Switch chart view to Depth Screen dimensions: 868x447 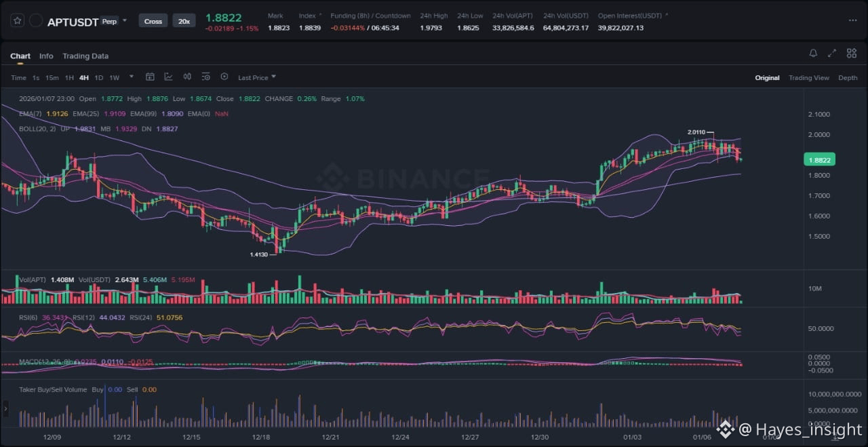click(848, 78)
